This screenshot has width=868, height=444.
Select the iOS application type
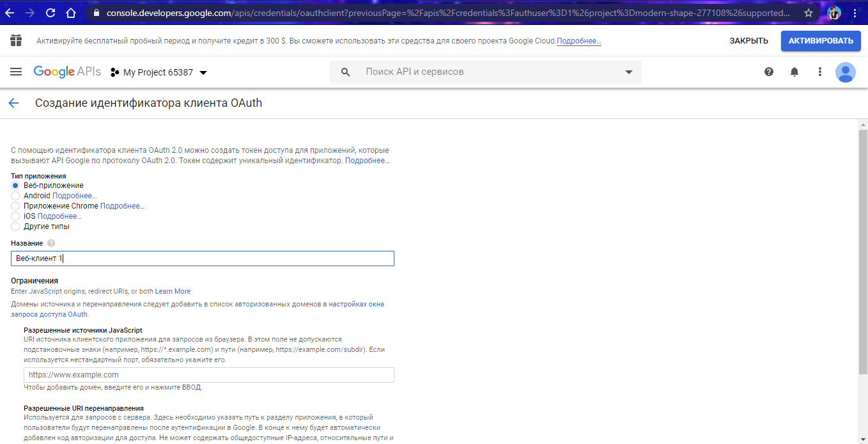tap(15, 216)
